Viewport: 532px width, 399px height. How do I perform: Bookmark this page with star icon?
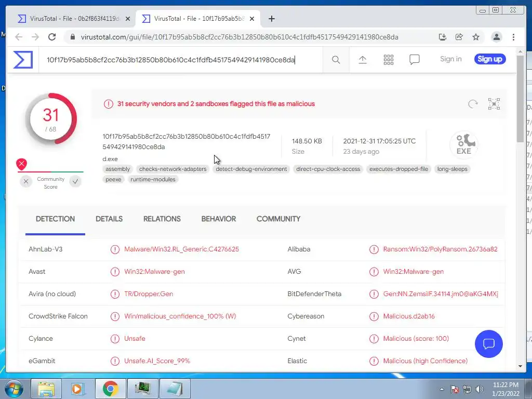pyautogui.click(x=476, y=37)
